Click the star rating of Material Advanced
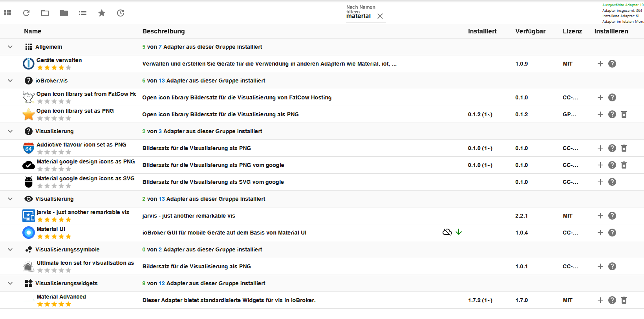Image resolution: width=644 pixels, height=319 pixels. tap(54, 304)
